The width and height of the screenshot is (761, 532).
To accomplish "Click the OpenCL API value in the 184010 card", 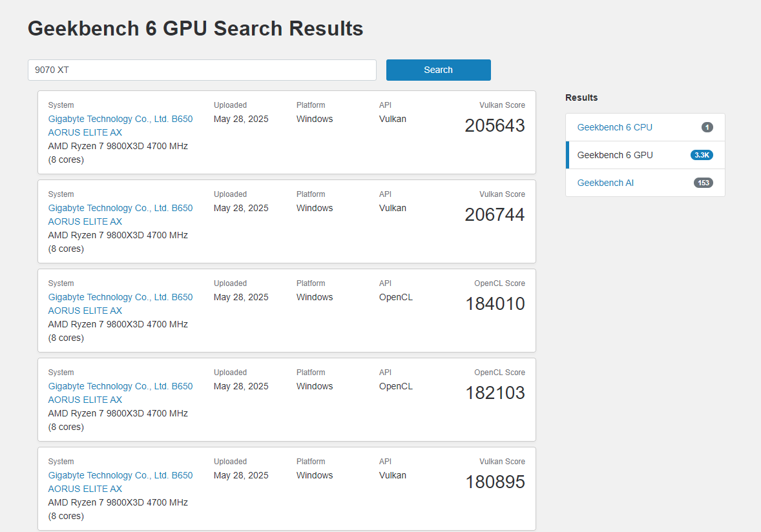I will pyautogui.click(x=395, y=297).
